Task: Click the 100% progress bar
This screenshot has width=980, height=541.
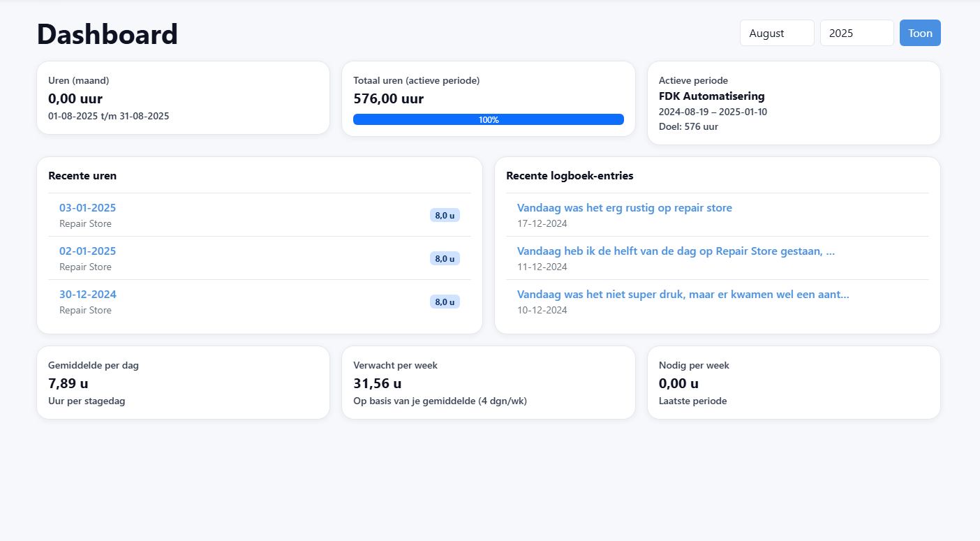Action: pos(488,119)
